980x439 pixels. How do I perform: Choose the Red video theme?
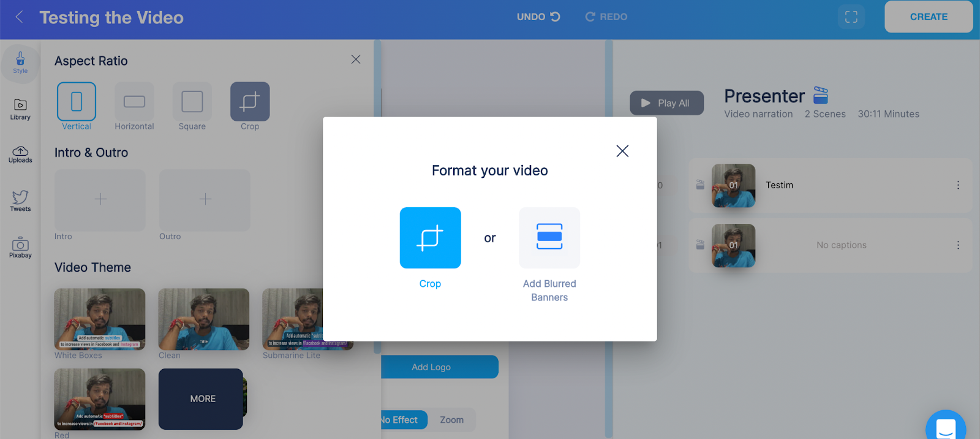coord(100,399)
